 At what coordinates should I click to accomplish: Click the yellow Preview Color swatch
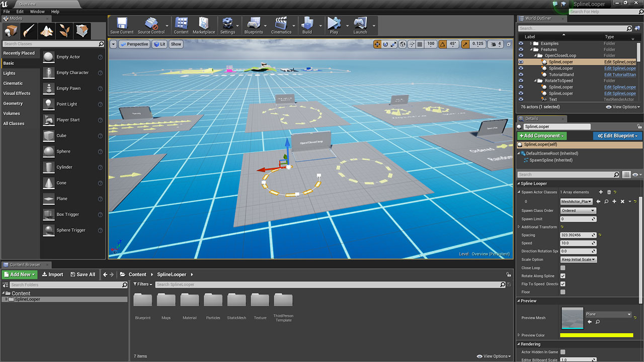pyautogui.click(x=596, y=335)
